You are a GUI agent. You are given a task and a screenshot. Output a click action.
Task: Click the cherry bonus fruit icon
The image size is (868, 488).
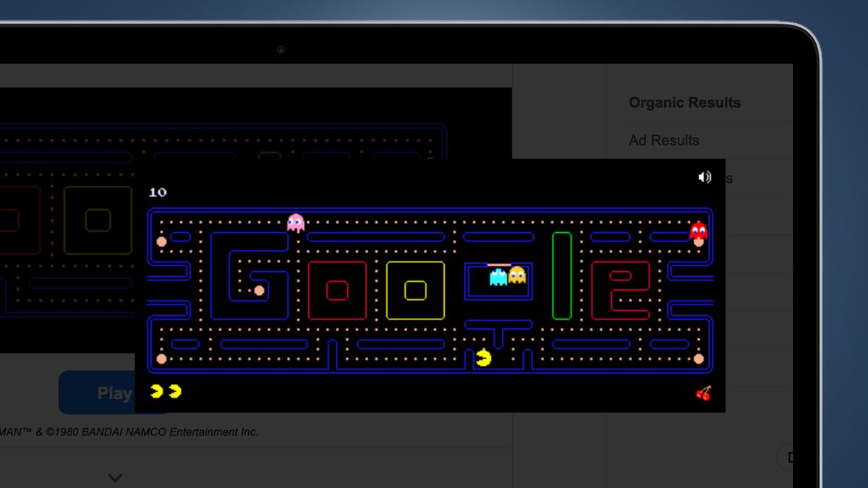tap(703, 393)
